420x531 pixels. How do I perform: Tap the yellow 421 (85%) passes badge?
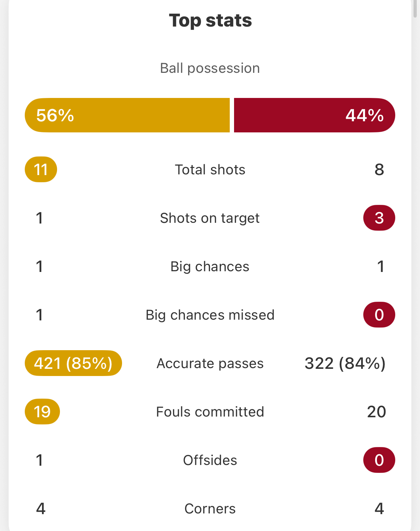click(x=73, y=363)
